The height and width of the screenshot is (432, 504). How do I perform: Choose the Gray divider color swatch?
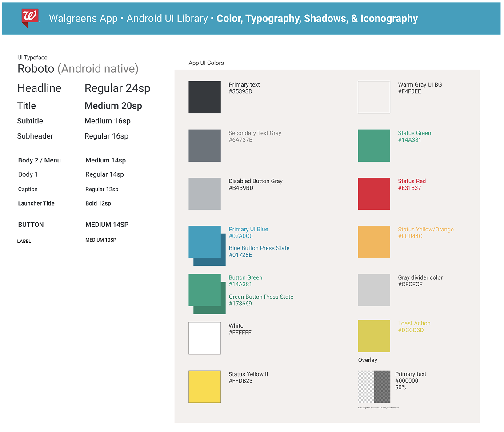(374, 290)
